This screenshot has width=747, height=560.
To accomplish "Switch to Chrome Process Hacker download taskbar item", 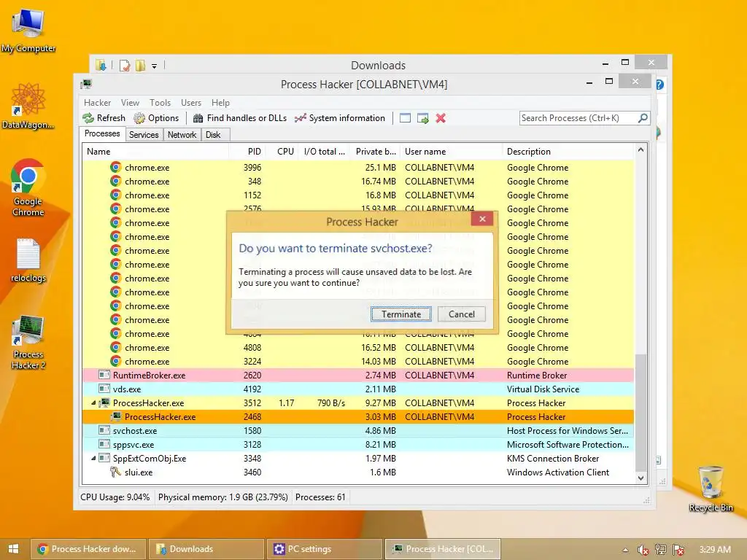I will (88, 549).
